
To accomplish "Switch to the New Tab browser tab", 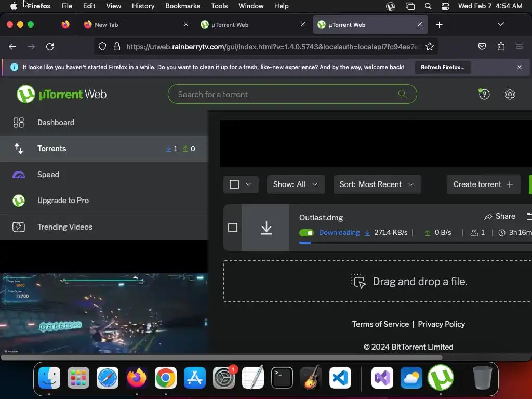I will click(136, 25).
